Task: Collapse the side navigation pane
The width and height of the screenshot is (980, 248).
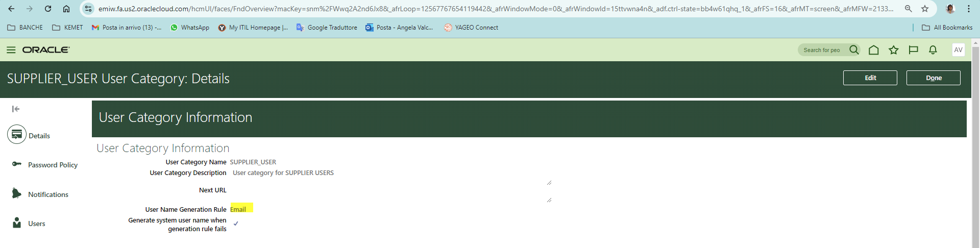Action: [16, 109]
